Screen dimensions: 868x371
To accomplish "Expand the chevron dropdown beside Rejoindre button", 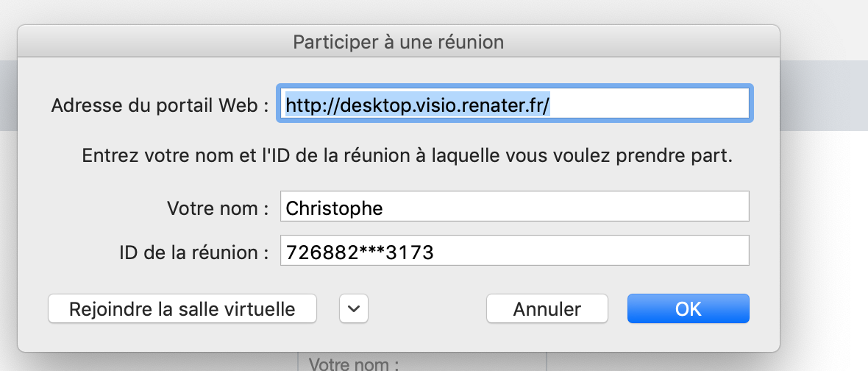I will pos(354,308).
